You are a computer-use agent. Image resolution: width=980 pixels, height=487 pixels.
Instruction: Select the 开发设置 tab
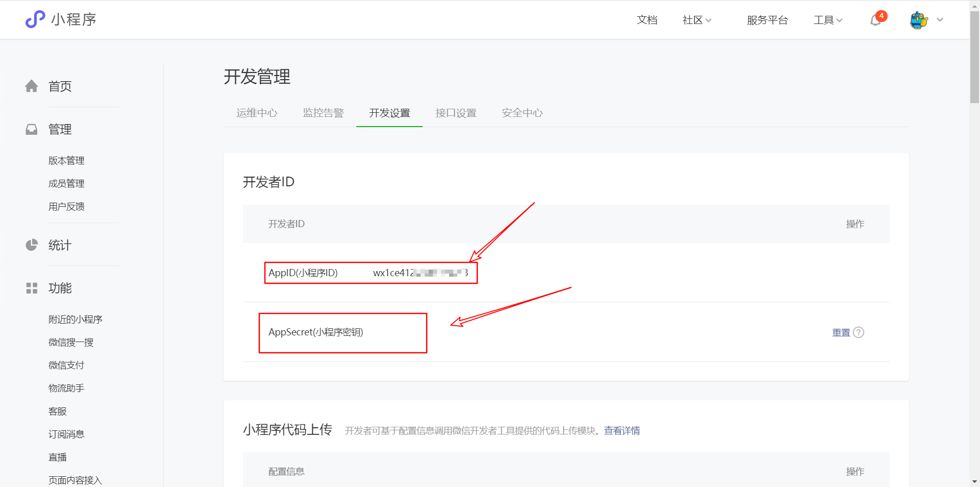coord(389,113)
